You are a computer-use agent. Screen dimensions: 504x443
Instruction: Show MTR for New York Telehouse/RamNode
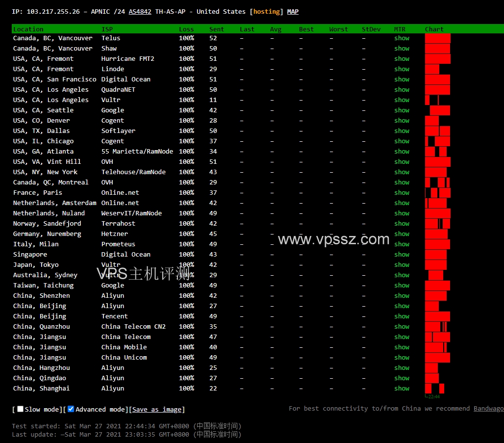click(x=402, y=172)
